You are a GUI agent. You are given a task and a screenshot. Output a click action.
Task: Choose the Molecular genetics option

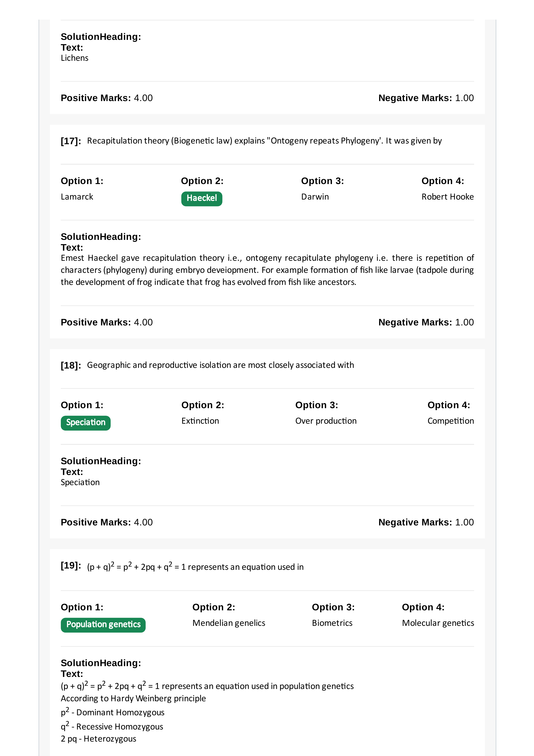pos(438,623)
